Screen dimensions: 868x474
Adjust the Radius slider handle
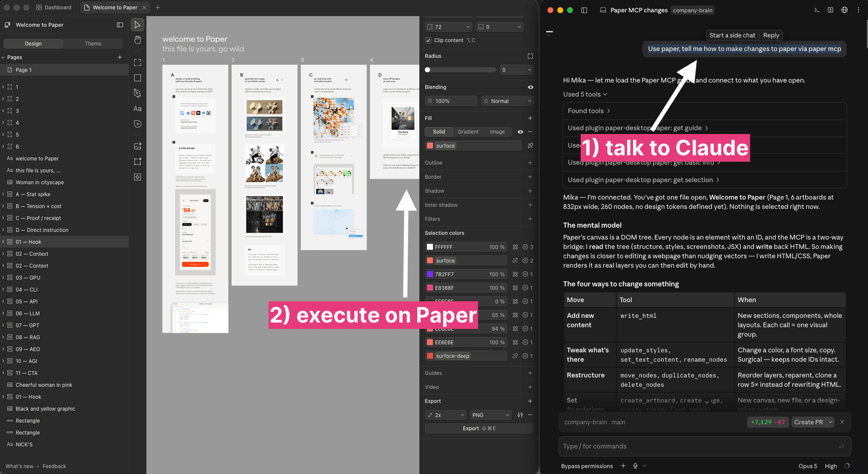point(427,70)
